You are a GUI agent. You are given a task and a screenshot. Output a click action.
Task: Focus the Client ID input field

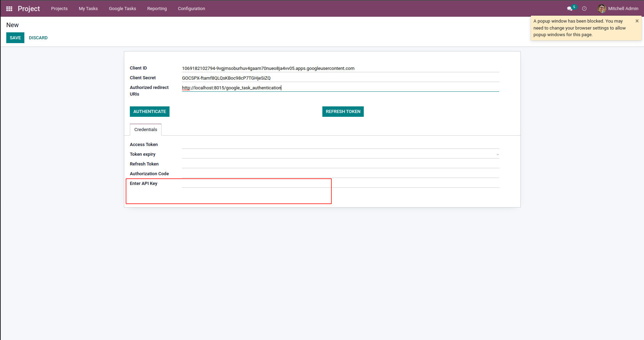[x=340, y=68]
